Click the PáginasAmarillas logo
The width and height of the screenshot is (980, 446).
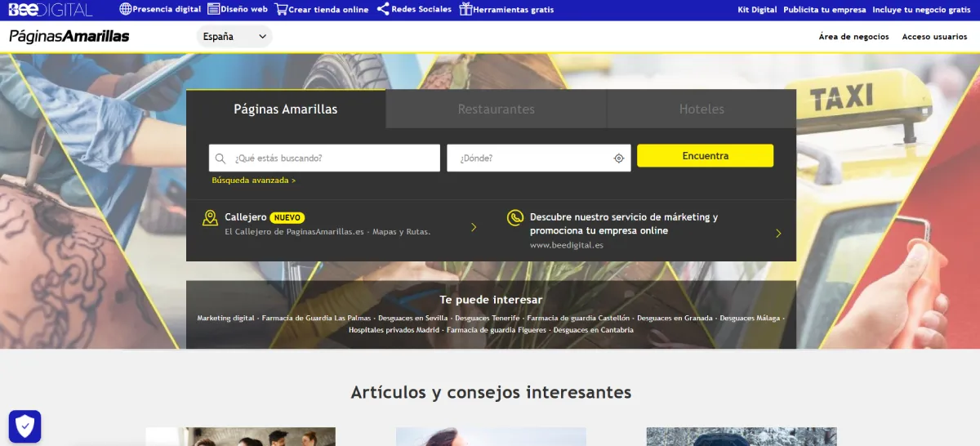69,36
